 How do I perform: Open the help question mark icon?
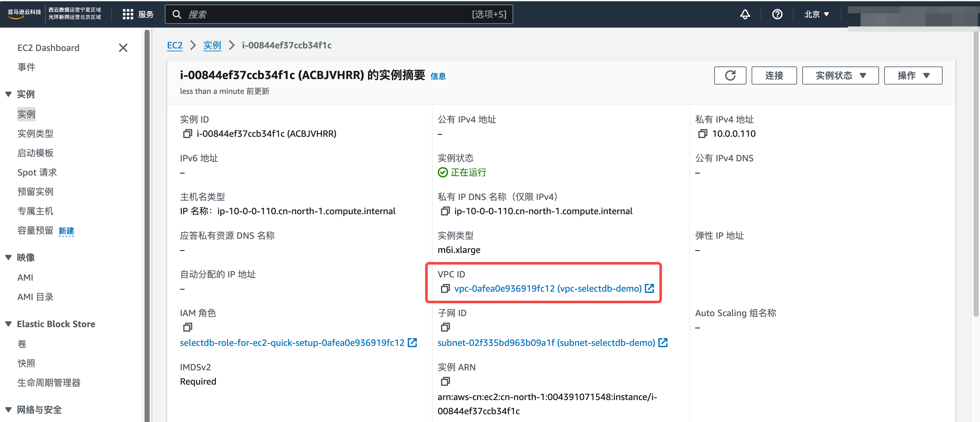[777, 15]
